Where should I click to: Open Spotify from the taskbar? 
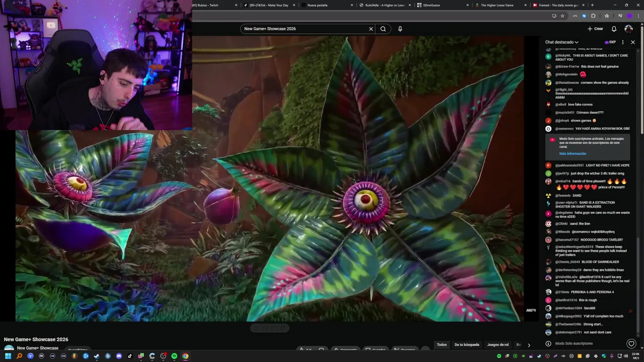click(x=174, y=356)
